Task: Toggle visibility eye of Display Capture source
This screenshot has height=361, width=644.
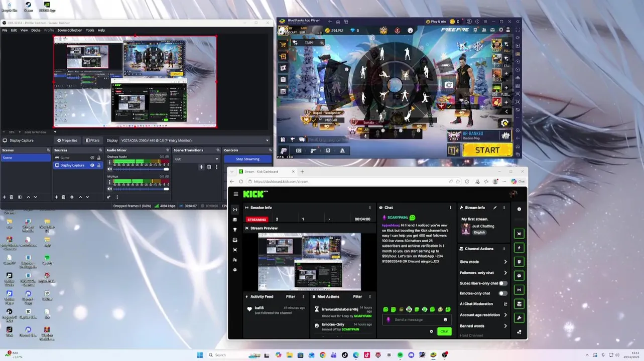Action: tap(92, 165)
